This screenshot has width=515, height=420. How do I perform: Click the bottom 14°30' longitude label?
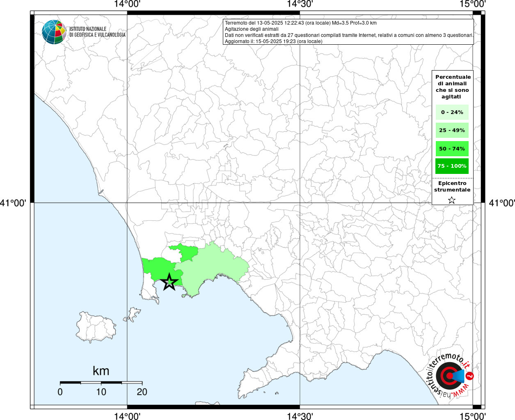coord(300,416)
